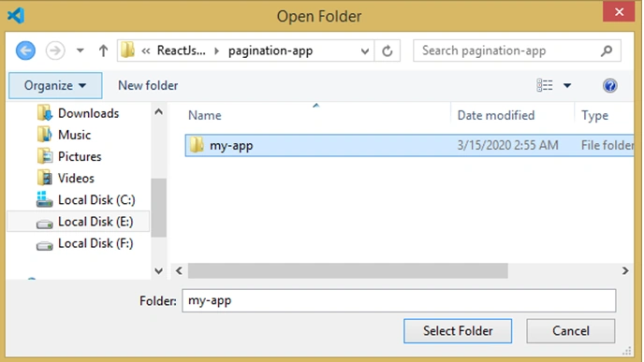Click the Folder name input field
This screenshot has width=644, height=362.
pos(399,300)
